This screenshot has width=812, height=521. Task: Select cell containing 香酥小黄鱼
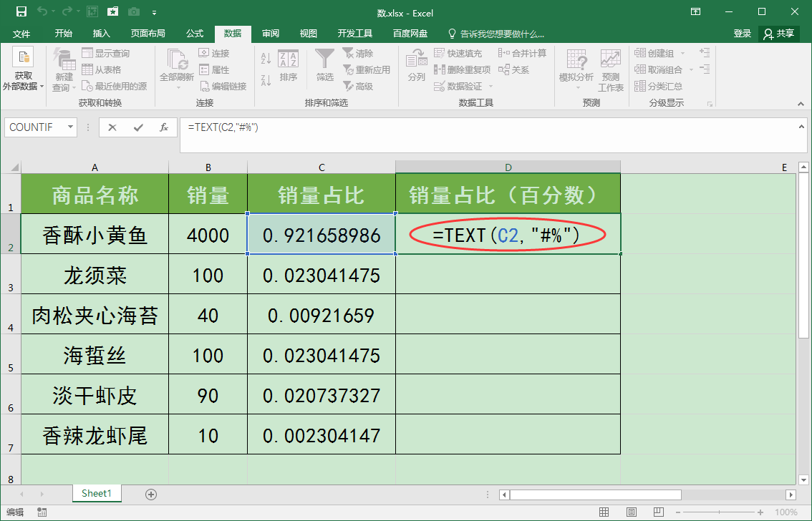95,234
